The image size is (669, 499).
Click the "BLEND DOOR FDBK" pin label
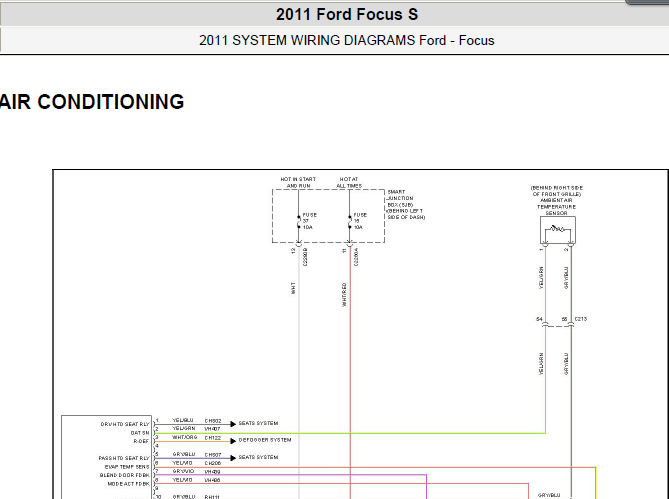(x=125, y=475)
